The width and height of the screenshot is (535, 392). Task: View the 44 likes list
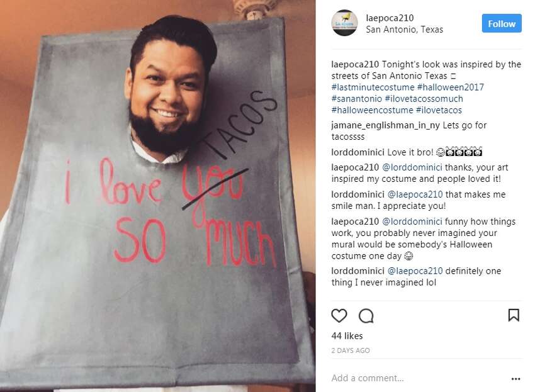(x=347, y=336)
